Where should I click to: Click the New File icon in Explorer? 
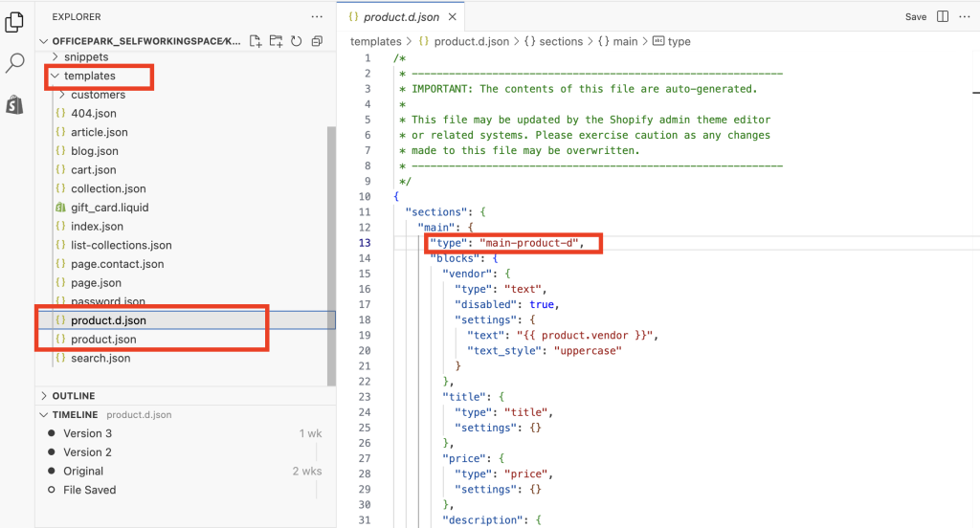[x=256, y=41]
